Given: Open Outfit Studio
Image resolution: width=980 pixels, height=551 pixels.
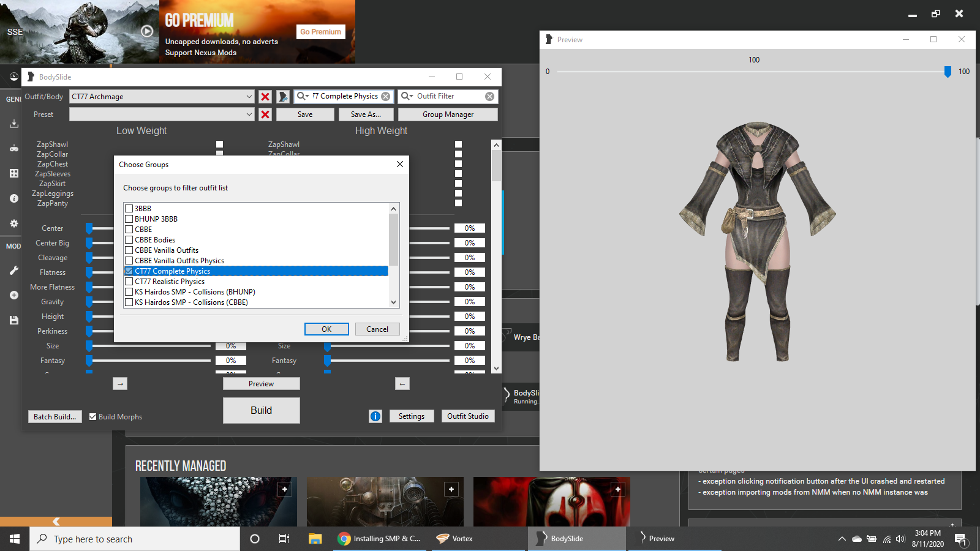Looking at the screenshot, I should tap(468, 416).
